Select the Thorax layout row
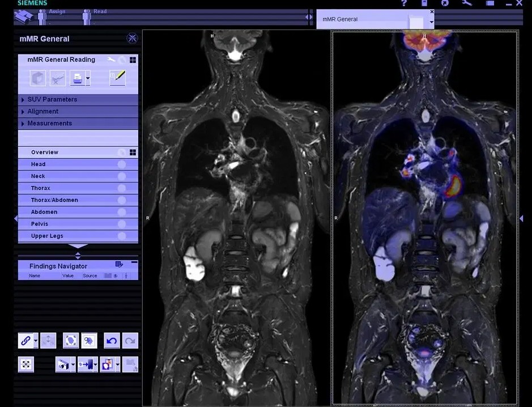 [78, 188]
